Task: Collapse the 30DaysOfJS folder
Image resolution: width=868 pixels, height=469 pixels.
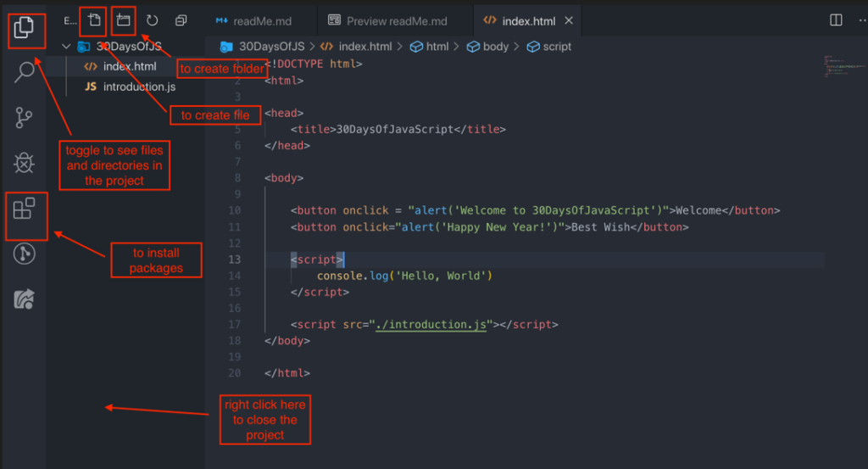Action: pos(66,46)
